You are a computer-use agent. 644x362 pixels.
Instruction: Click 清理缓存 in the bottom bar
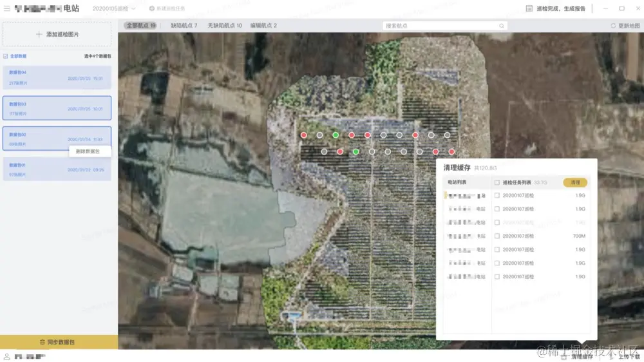coord(578,357)
